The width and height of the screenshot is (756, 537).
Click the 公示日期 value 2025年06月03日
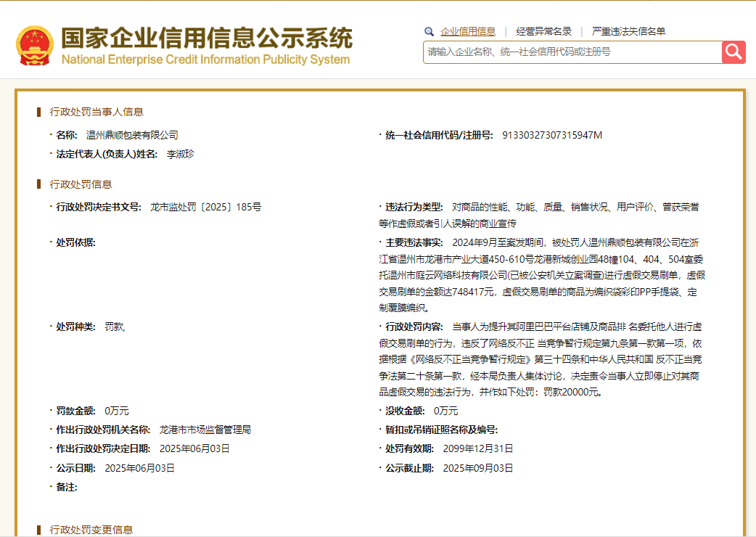tap(139, 468)
